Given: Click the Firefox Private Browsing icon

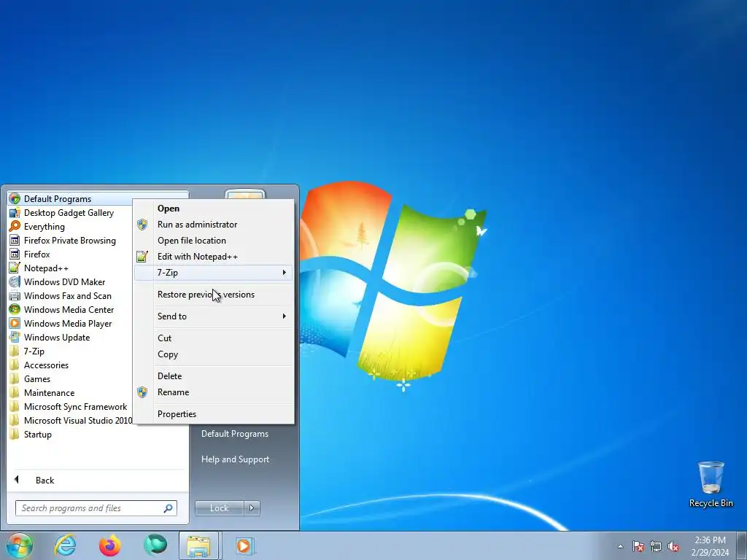Looking at the screenshot, I should click(15, 241).
